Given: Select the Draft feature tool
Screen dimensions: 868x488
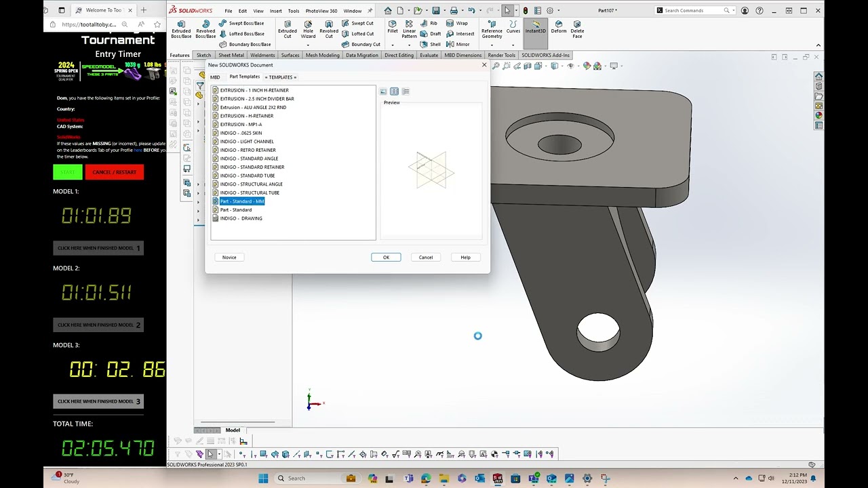Looking at the screenshot, I should pos(431,34).
